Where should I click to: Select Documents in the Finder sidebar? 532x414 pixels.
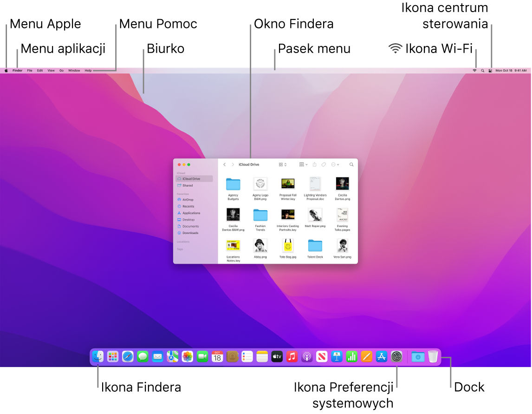click(194, 226)
